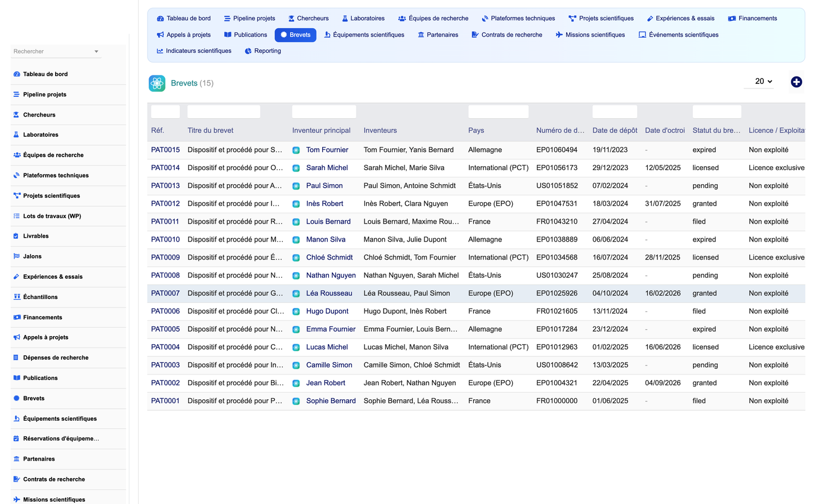This screenshot has height=504, width=814.
Task: Click the Brevets atom module icon
Action: pos(157,83)
